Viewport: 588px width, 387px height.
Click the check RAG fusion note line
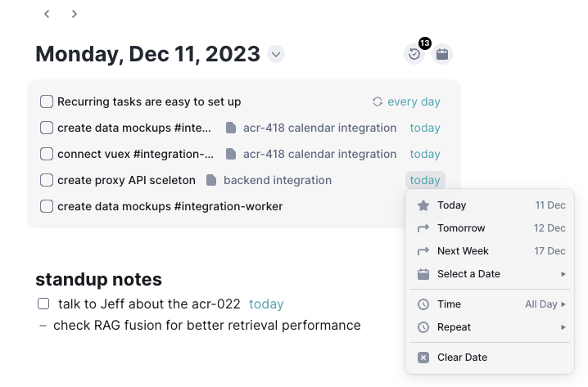coord(207,325)
